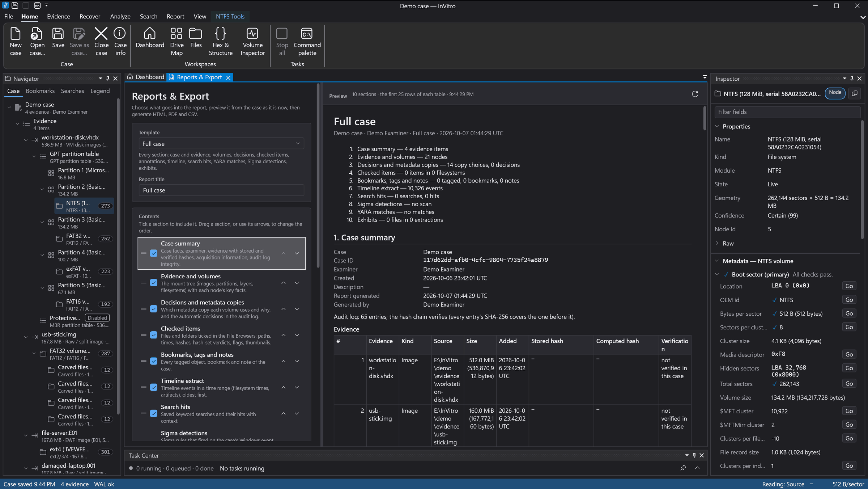
Task: Click Go for Media descriptor
Action: coord(849,354)
